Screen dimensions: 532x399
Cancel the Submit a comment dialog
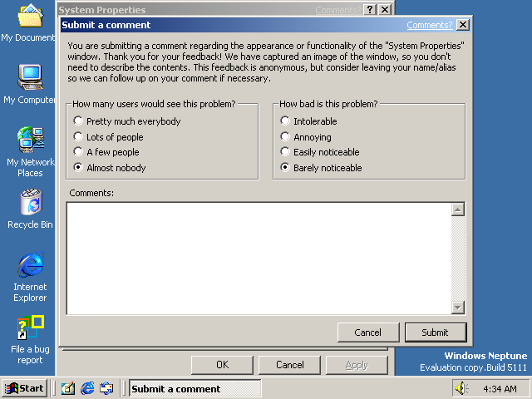pos(367,332)
